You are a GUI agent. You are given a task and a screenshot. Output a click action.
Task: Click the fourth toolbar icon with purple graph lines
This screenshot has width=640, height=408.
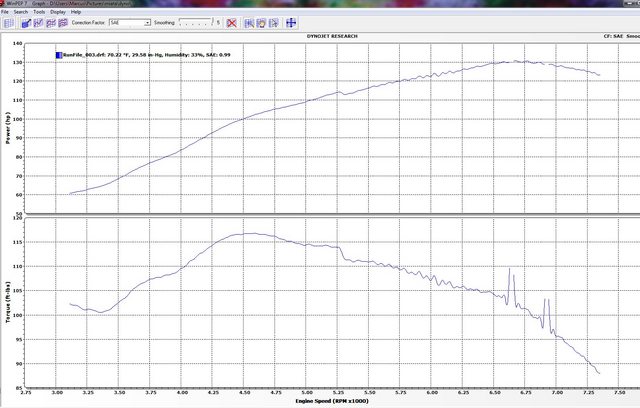(51, 23)
